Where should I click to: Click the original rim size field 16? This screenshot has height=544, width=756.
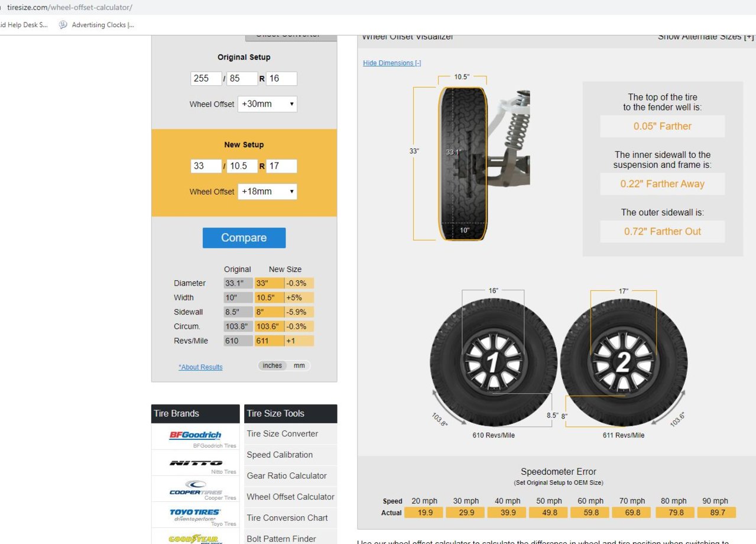pyautogui.click(x=281, y=79)
